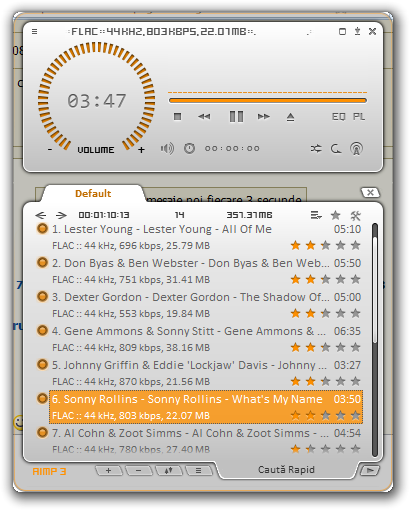The width and height of the screenshot is (410, 511).
Task: Open the playlist tools wrench icon
Action: point(356,216)
